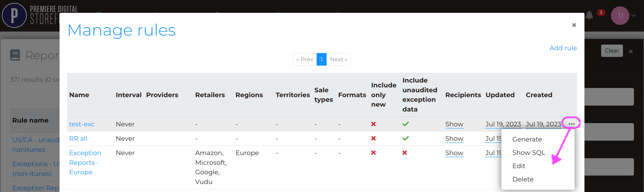The width and height of the screenshot is (644, 192).
Task: Show recipients for test-exc
Action: coord(454,124)
